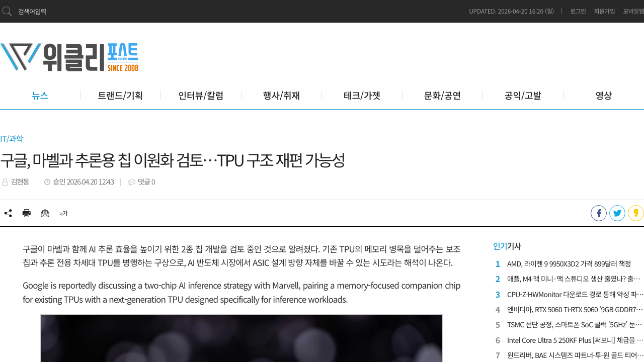Click the Korean lead paragraph starting 구글이 마벨과
The width and height of the screenshot is (644, 362).
(x=242, y=256)
